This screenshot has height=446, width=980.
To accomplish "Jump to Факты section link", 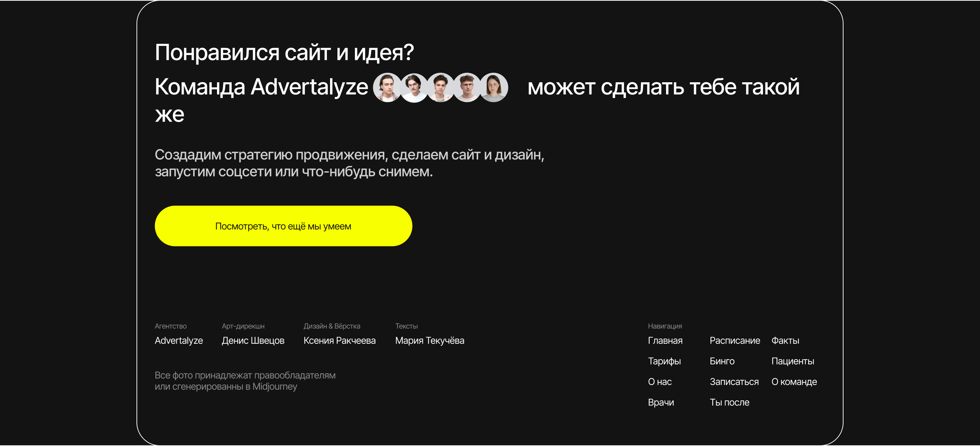I will click(785, 341).
